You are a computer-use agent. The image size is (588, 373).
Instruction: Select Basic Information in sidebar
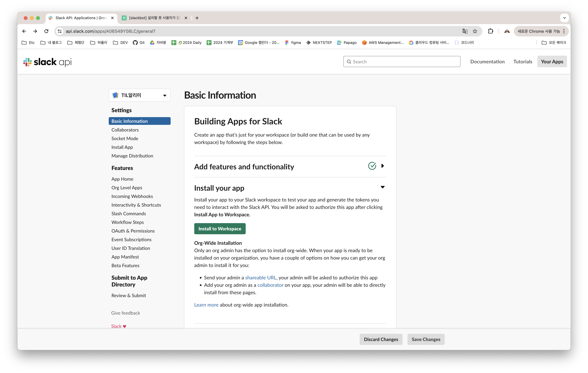(x=139, y=121)
